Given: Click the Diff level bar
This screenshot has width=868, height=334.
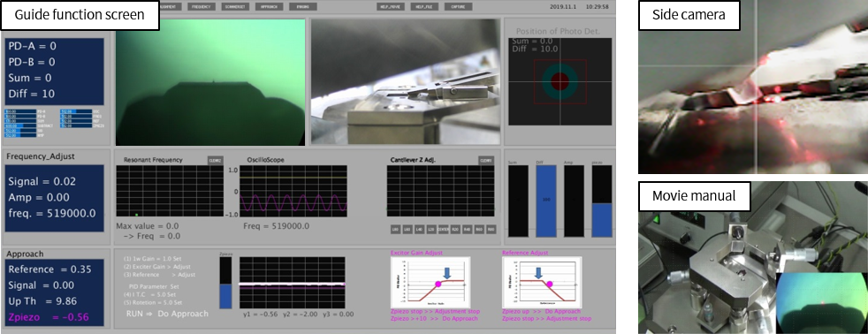Looking at the screenshot, I should 545,201.
